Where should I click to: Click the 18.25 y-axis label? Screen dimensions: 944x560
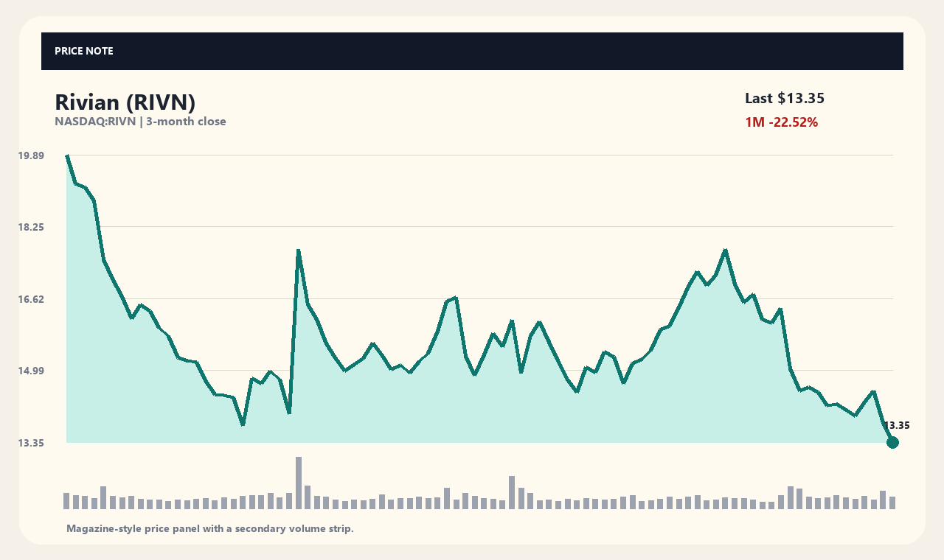tap(32, 228)
